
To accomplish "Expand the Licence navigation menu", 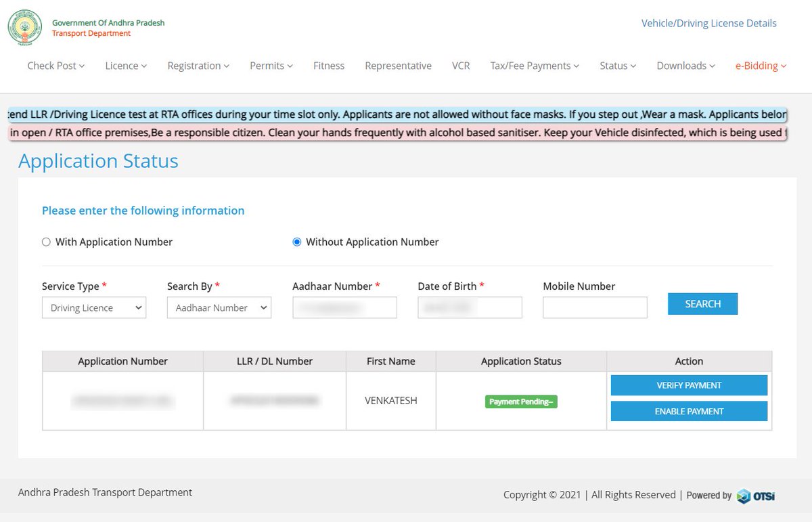I will click(x=126, y=66).
